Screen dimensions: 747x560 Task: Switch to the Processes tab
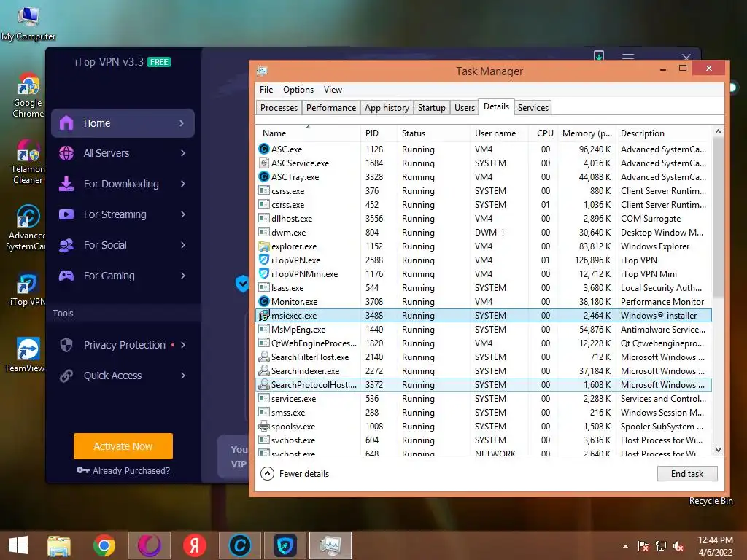(279, 108)
